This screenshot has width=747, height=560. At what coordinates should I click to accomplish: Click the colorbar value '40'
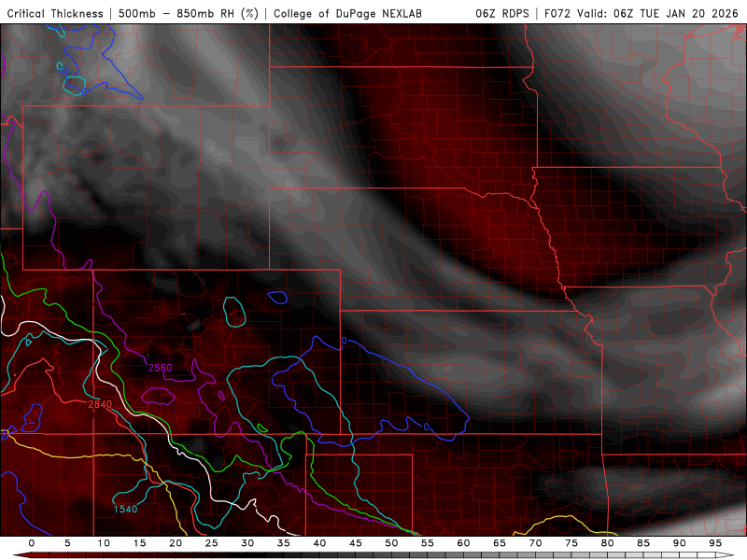[x=319, y=543]
